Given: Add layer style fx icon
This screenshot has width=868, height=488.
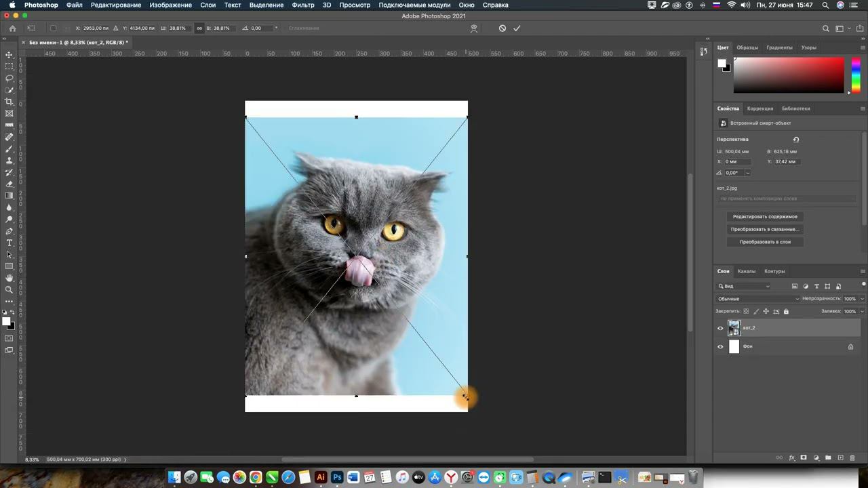Looking at the screenshot, I should tap(791, 458).
